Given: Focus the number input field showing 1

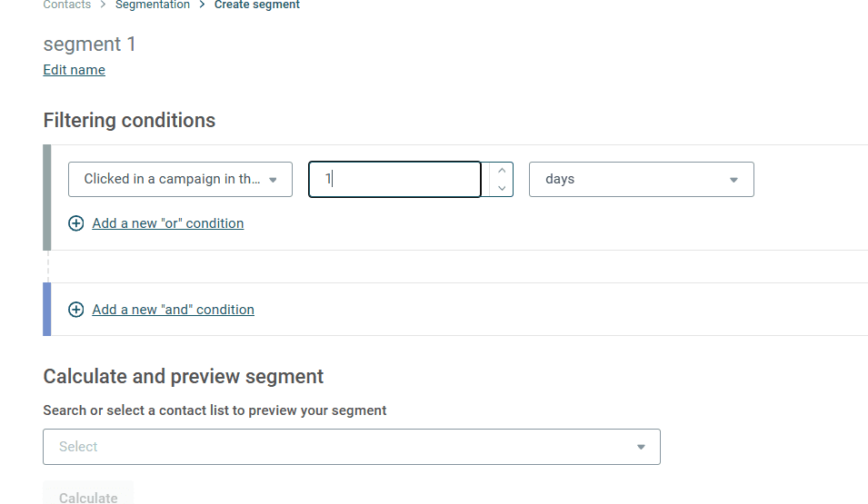Looking at the screenshot, I should click(x=395, y=180).
